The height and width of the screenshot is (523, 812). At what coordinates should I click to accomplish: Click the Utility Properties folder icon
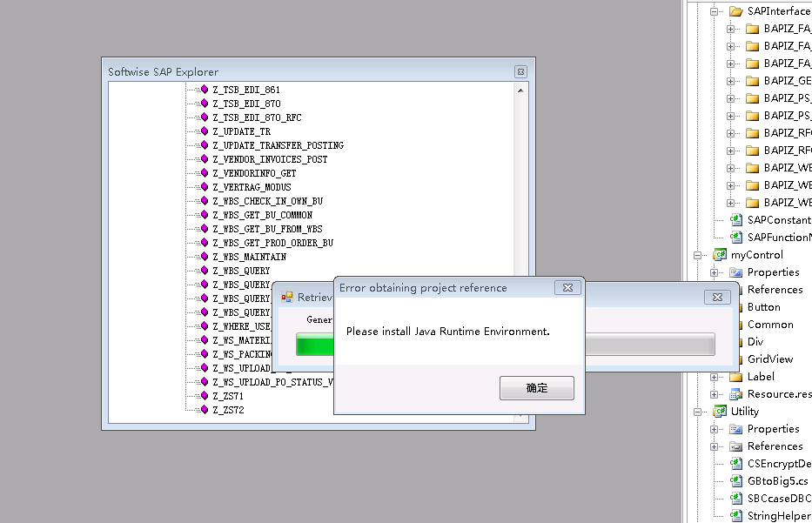coord(736,429)
